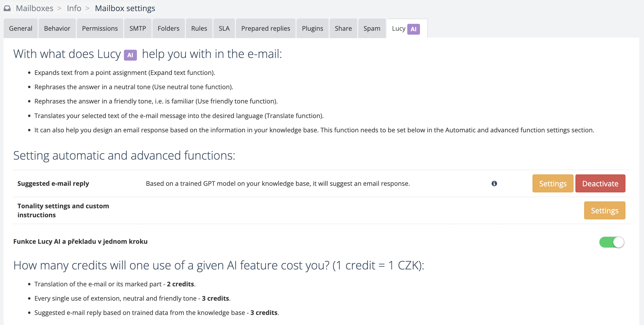Screen dimensions: 644x325
Task: Switch to the SLA tab
Action: 224,28
